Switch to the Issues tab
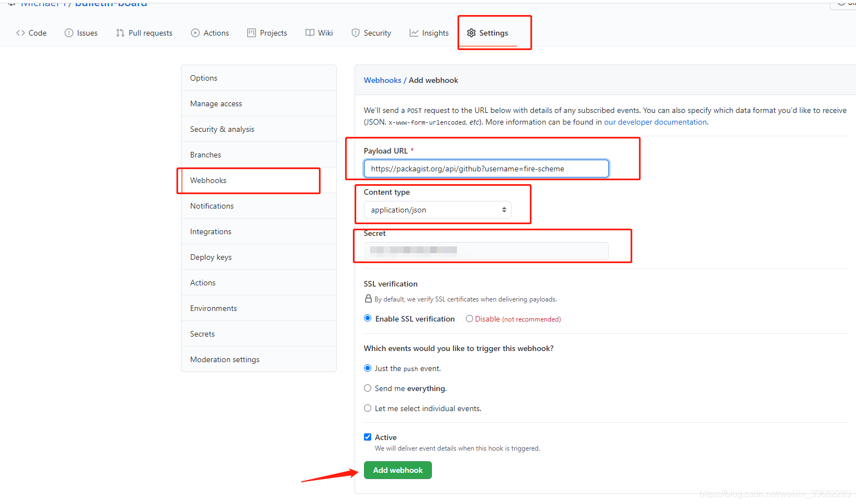The image size is (856, 504). click(81, 33)
